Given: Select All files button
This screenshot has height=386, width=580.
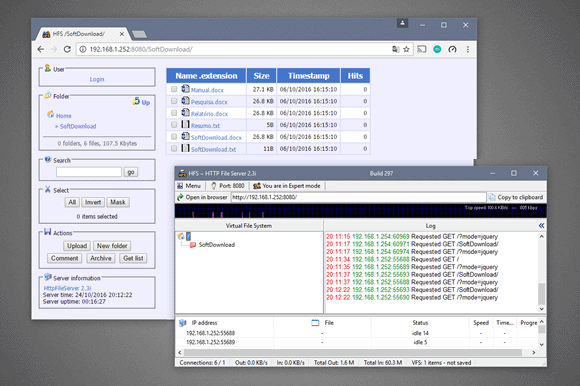Looking at the screenshot, I should click(x=72, y=202).
